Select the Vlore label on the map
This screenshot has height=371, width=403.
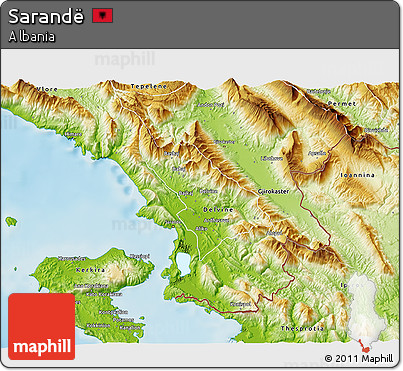point(47,89)
